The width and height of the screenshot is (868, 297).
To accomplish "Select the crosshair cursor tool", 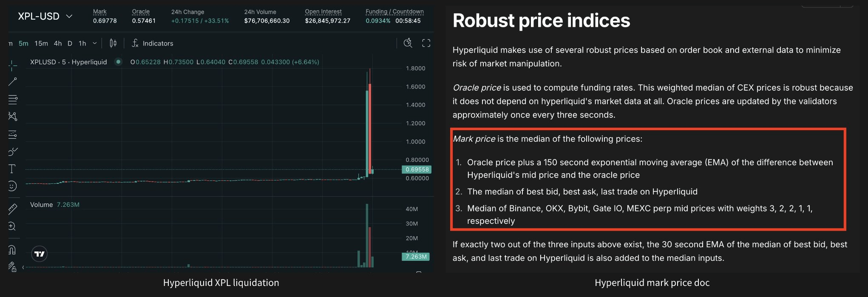I will [x=13, y=65].
